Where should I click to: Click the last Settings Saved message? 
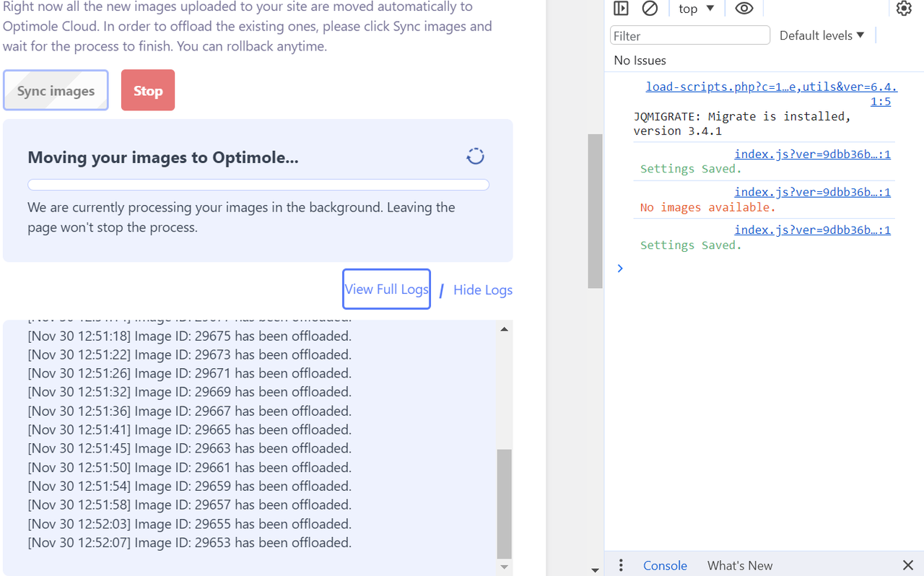click(x=691, y=245)
